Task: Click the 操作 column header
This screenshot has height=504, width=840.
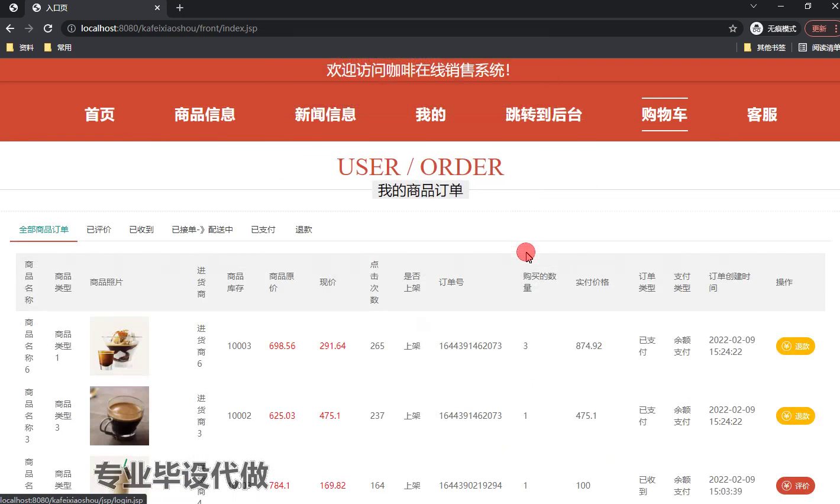Action: coord(784,282)
